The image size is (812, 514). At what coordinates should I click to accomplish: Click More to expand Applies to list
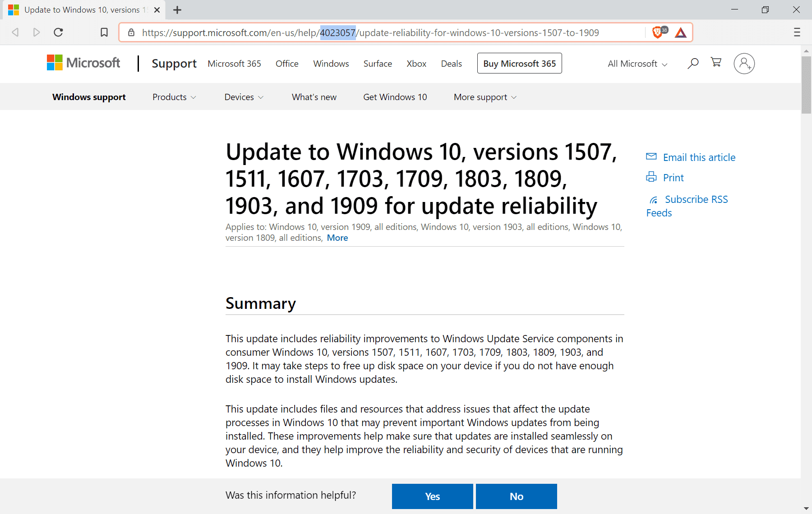[337, 238]
